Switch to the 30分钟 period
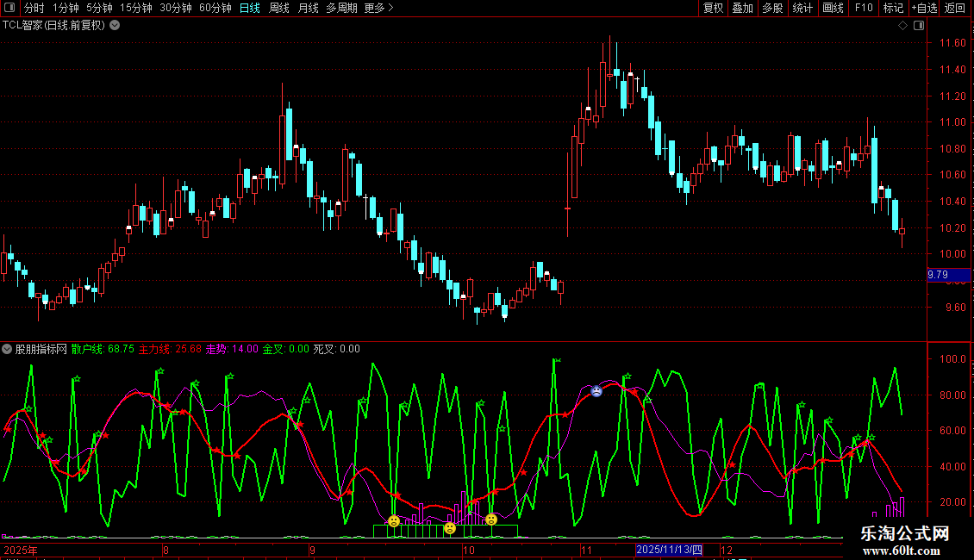Viewport: 974px width, 560px height. click(x=176, y=8)
